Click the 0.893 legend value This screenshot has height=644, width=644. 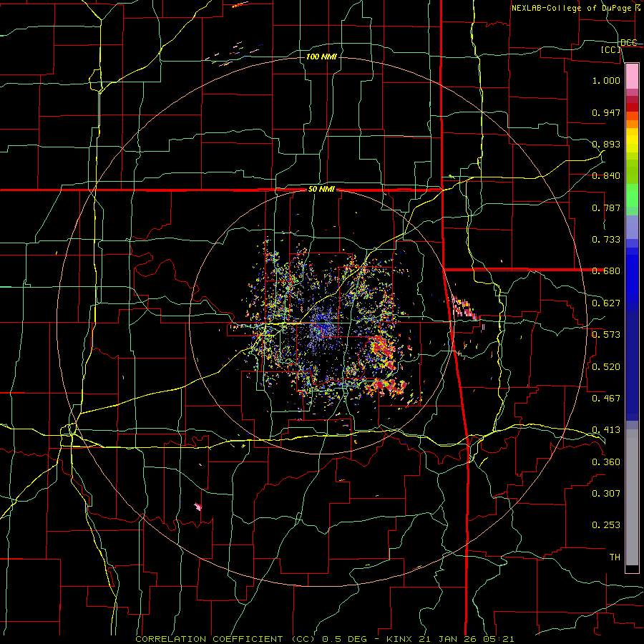(x=606, y=144)
